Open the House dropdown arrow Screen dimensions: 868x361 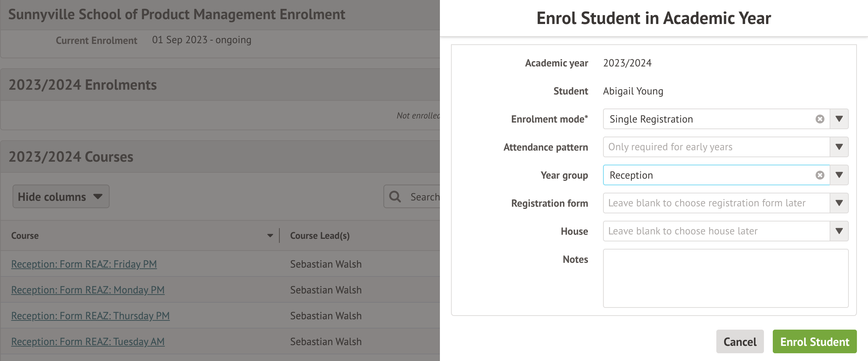839,231
